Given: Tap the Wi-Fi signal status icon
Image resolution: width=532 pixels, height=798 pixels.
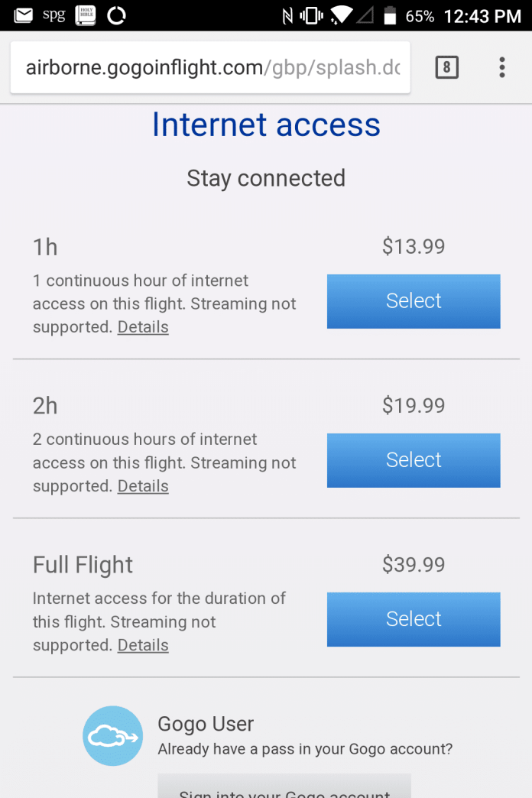Looking at the screenshot, I should (343, 15).
